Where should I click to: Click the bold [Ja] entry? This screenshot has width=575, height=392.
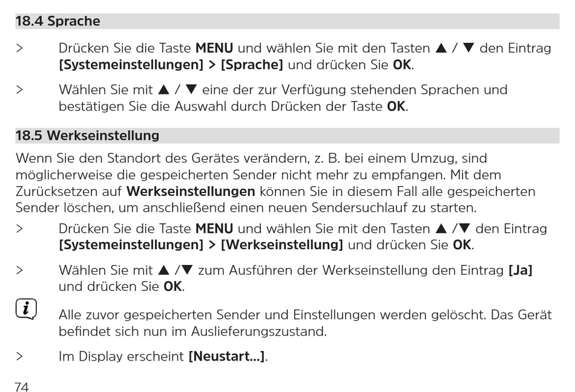(x=521, y=270)
